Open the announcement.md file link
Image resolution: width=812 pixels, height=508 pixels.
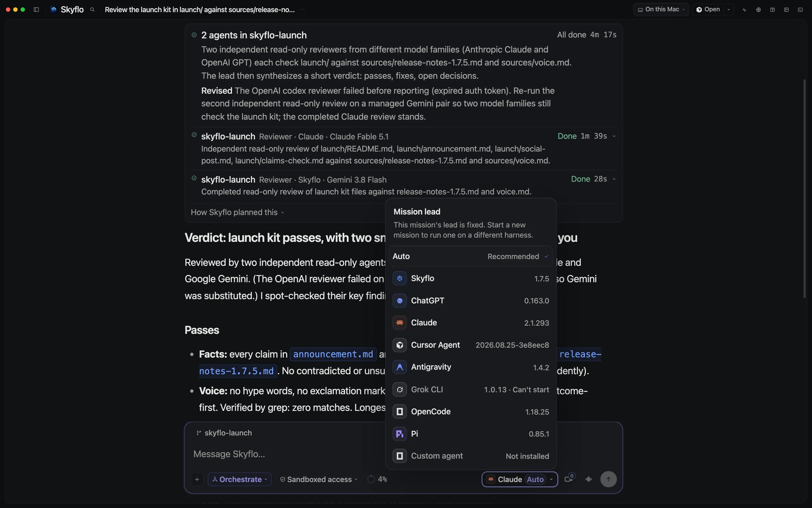[333, 354]
